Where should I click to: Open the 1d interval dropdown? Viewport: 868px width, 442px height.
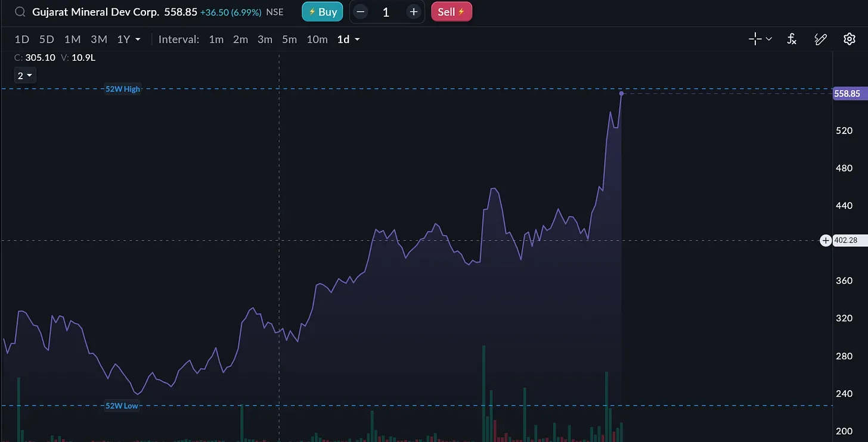tap(349, 39)
